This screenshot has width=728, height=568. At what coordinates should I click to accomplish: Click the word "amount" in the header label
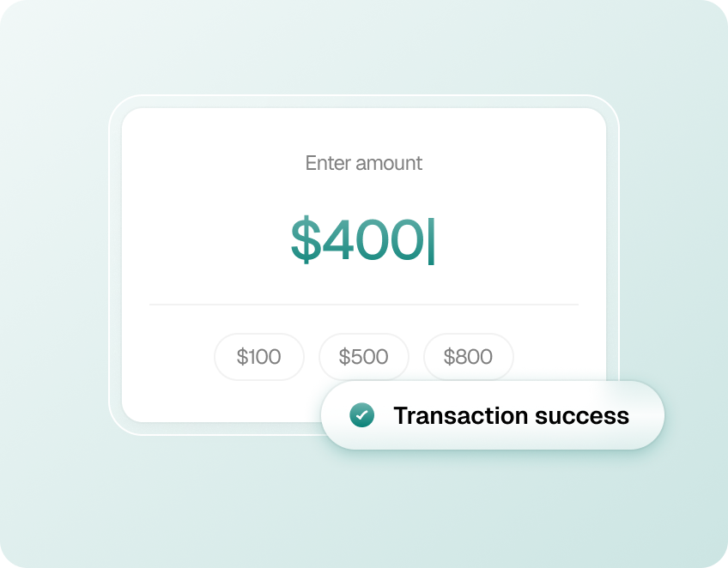389,163
